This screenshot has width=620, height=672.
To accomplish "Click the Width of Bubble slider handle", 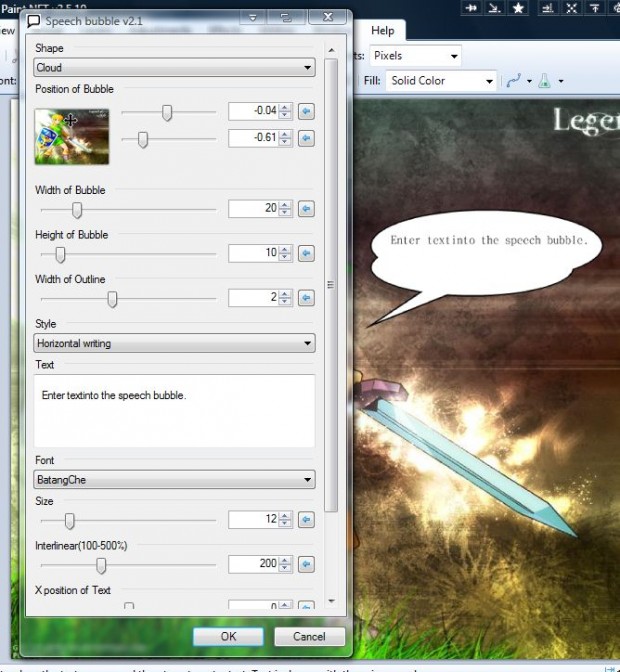I will click(x=77, y=210).
